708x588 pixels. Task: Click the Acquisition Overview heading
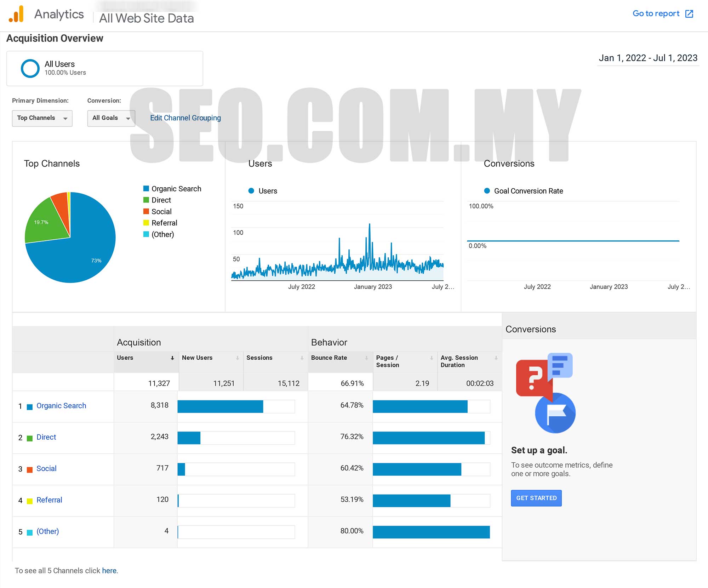coord(55,38)
